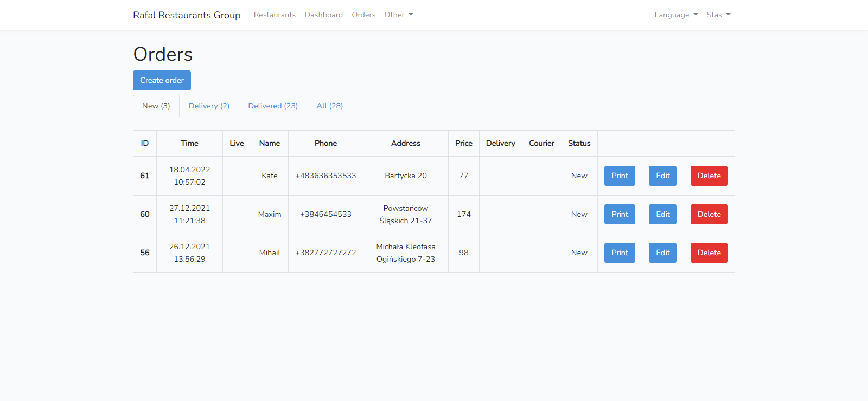Click the Status column header
The width and height of the screenshot is (868, 401).
coord(579,143)
